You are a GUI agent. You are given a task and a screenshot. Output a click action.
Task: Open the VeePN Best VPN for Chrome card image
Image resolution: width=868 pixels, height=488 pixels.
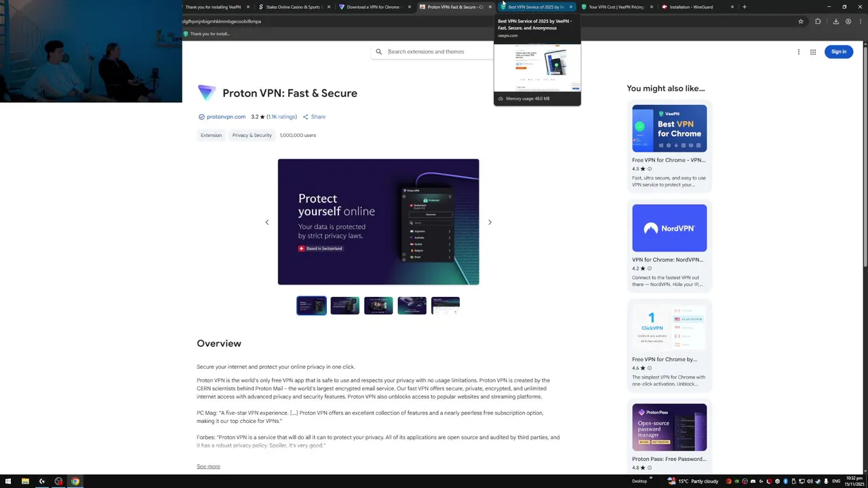(669, 128)
